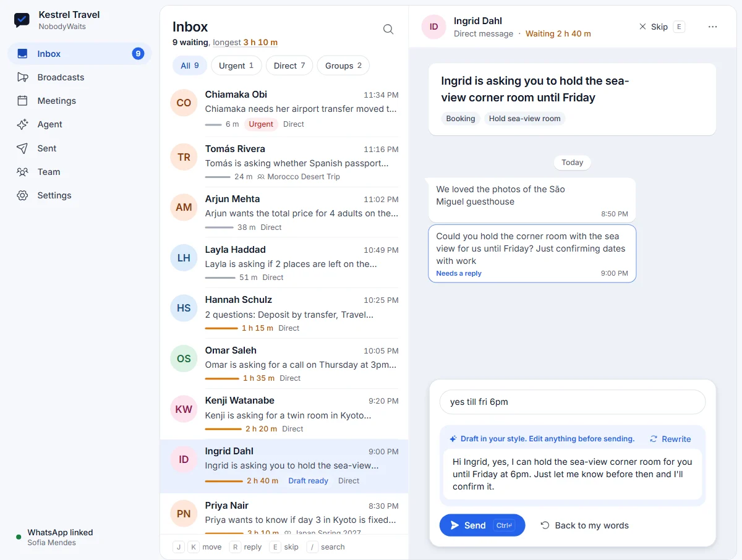Viewport: 742px width, 560px height.
Task: Click the CO avatar for Chiamaka Obi
Action: (x=184, y=103)
